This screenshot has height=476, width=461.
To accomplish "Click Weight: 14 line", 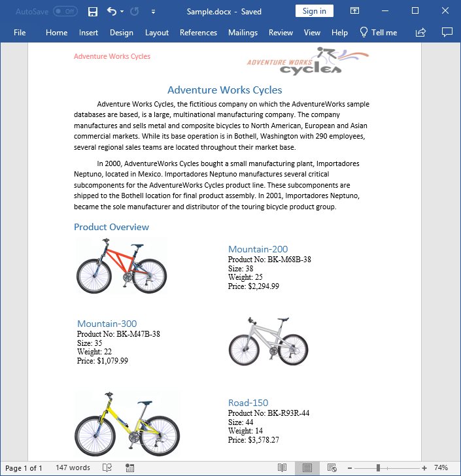I will [x=245, y=431].
